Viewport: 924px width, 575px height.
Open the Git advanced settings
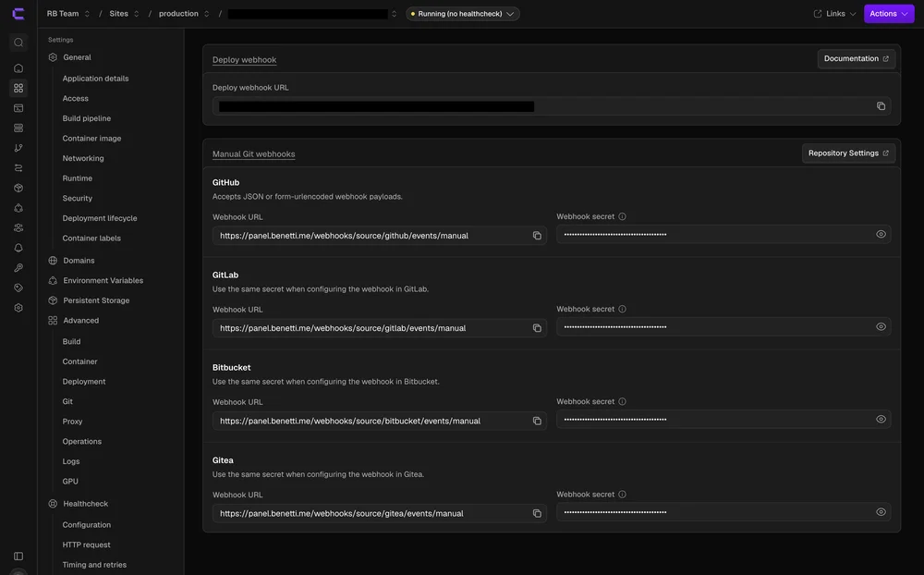coord(67,401)
